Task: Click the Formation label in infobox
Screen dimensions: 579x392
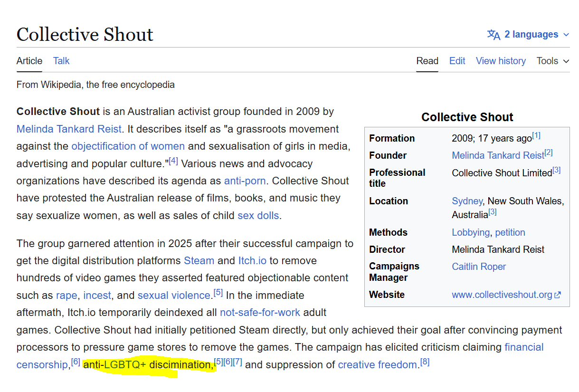Action: [392, 138]
